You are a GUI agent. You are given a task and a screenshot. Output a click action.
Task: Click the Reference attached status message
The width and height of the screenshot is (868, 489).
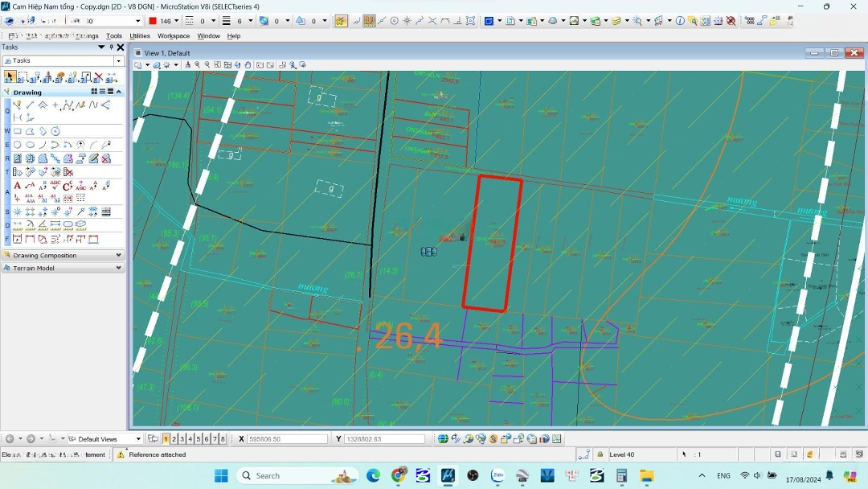click(158, 454)
